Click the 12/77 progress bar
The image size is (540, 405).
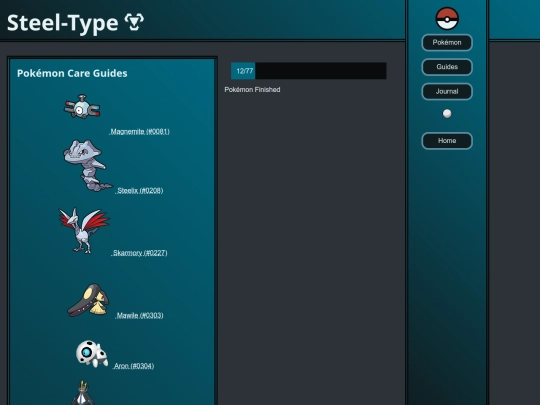309,71
